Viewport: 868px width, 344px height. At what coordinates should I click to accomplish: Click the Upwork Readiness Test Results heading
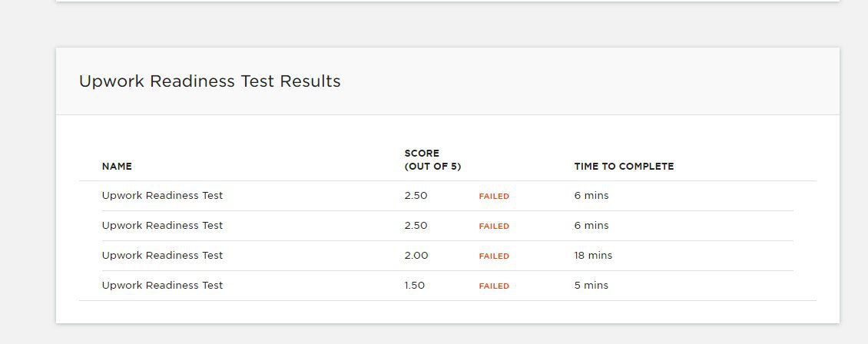(x=210, y=81)
